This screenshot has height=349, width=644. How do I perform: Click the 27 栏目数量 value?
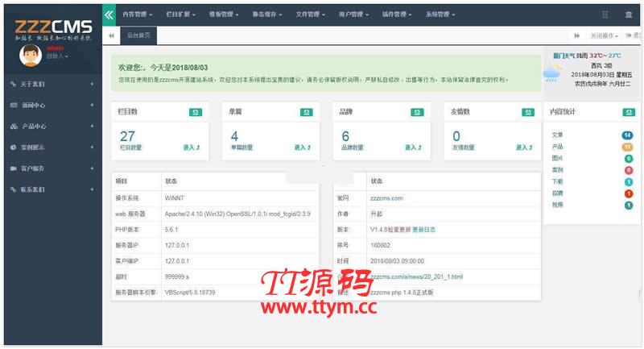(127, 136)
